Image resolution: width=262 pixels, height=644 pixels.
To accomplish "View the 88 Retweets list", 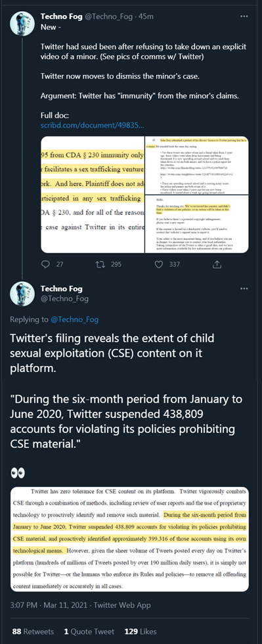I will (33, 632).
